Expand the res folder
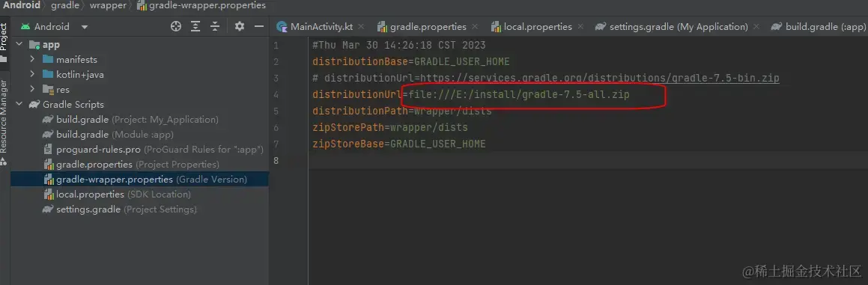868x285 pixels. (x=32, y=89)
